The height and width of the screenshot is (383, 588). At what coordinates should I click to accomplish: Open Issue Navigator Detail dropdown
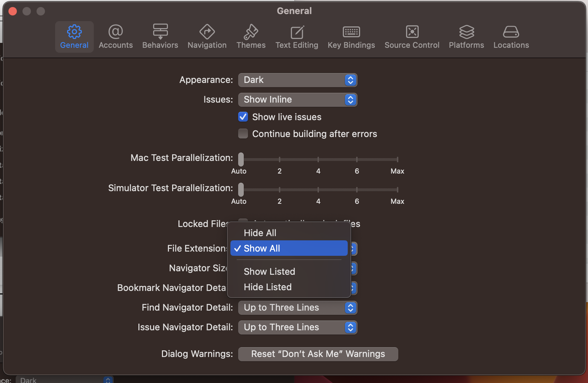(298, 327)
